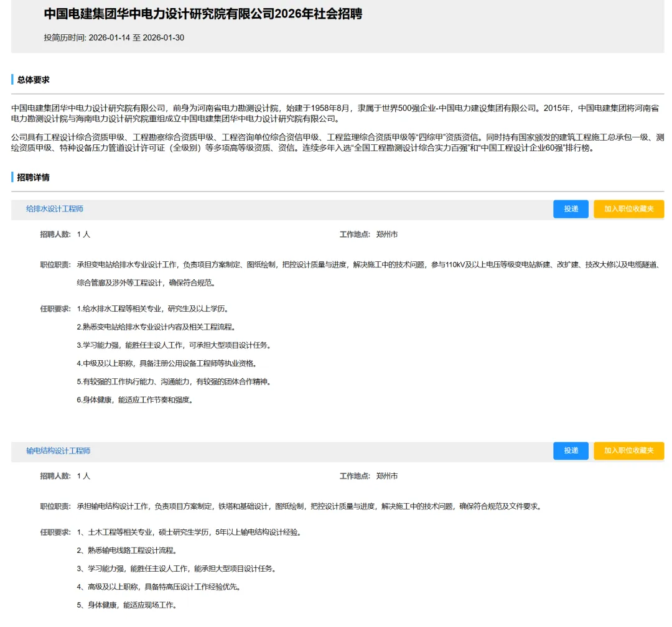Click requirement 5、身体健康，能适应现场工作
Image resolution: width=672 pixels, height=627 pixels.
tap(128, 605)
